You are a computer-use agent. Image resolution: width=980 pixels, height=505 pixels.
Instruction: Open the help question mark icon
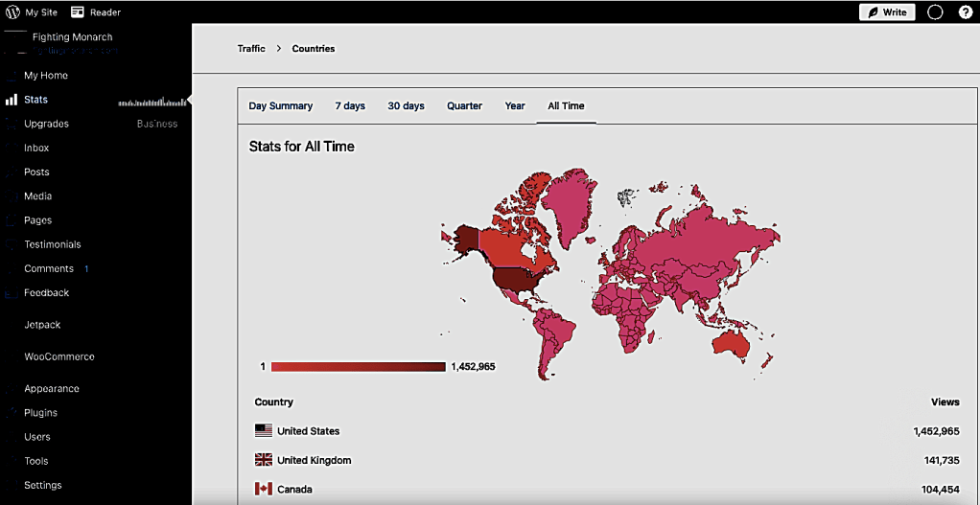click(x=965, y=12)
